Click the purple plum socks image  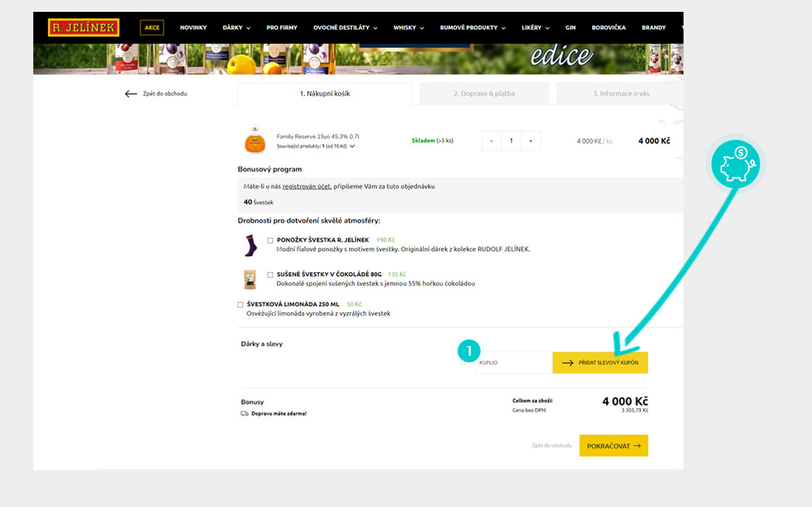(x=251, y=245)
